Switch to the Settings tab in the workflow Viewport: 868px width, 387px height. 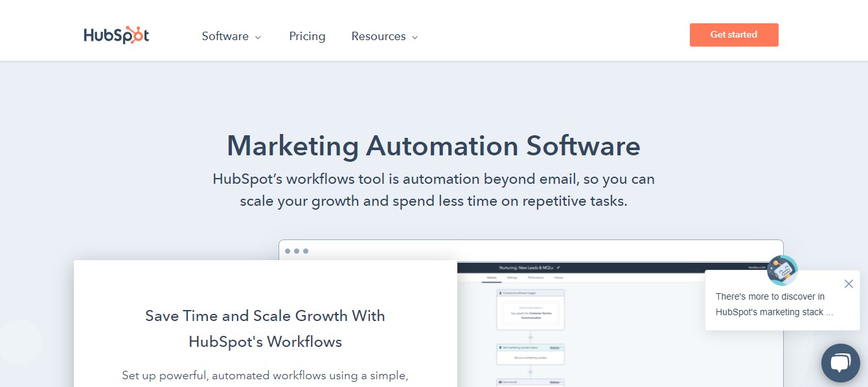tap(512, 278)
